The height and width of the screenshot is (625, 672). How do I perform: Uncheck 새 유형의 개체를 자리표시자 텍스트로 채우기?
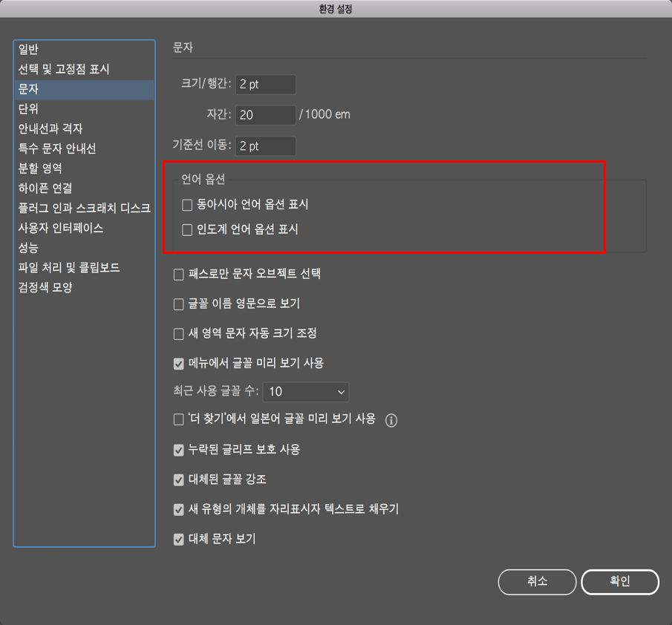click(179, 510)
